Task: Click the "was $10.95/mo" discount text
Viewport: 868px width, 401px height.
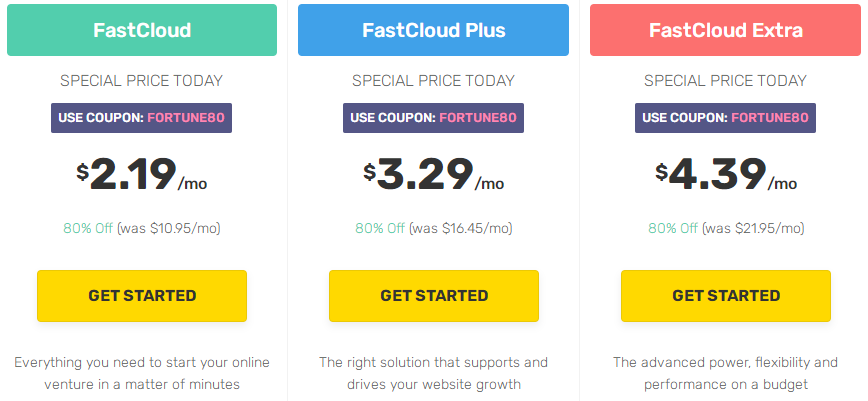Action: pyautogui.click(x=168, y=228)
